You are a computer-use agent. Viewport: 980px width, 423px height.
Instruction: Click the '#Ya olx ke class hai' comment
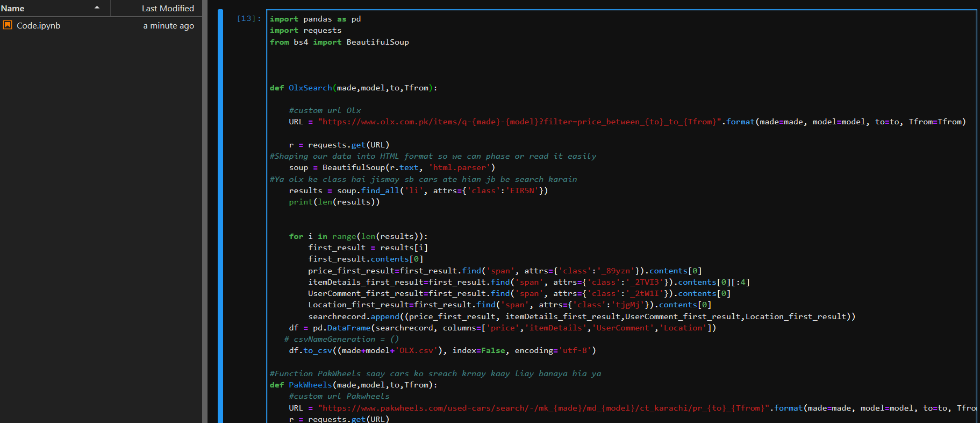tap(424, 179)
